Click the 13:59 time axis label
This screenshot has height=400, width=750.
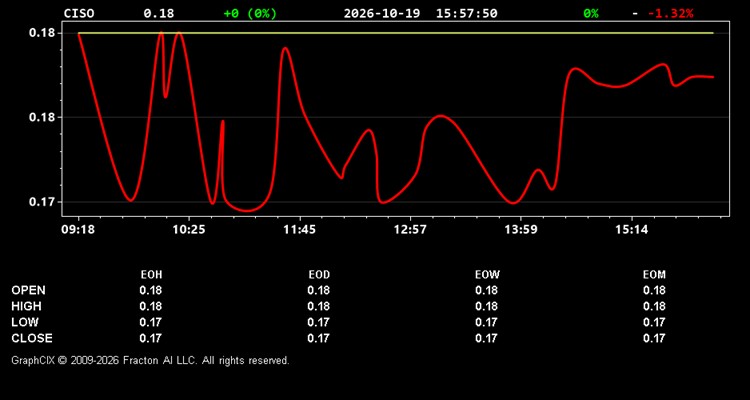[x=520, y=230]
